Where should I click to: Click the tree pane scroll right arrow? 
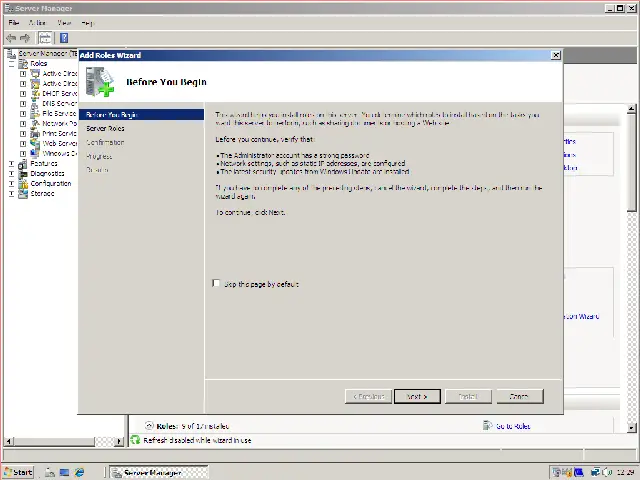pos(119,441)
